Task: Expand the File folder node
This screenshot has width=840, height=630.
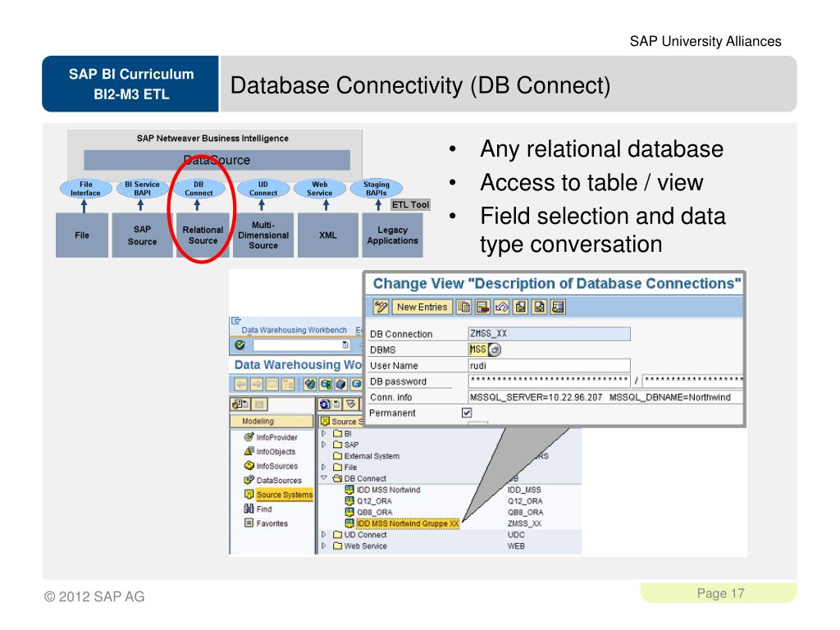Action: [x=323, y=467]
